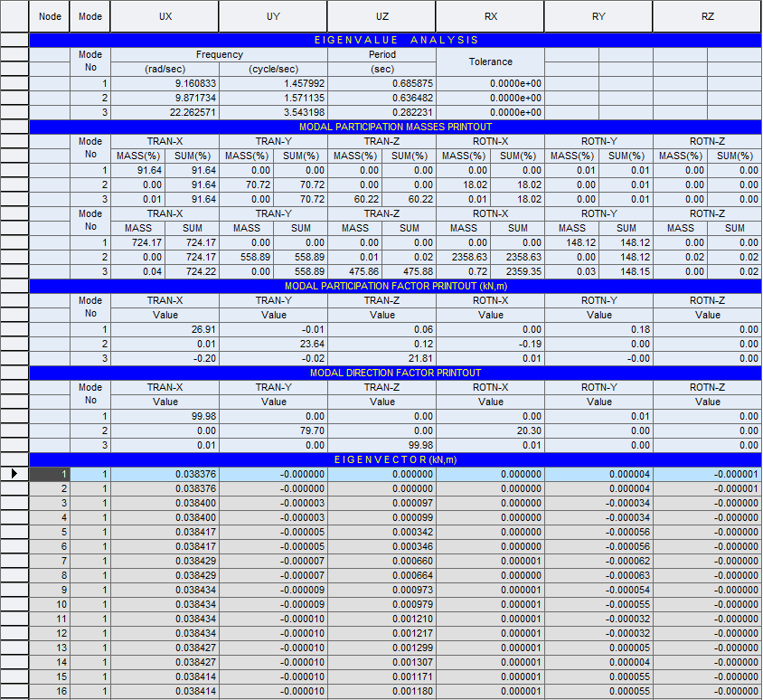Viewport: 763px width, 700px height.
Task: Select eigenvector UZ value 0.001210
Action: (x=382, y=619)
